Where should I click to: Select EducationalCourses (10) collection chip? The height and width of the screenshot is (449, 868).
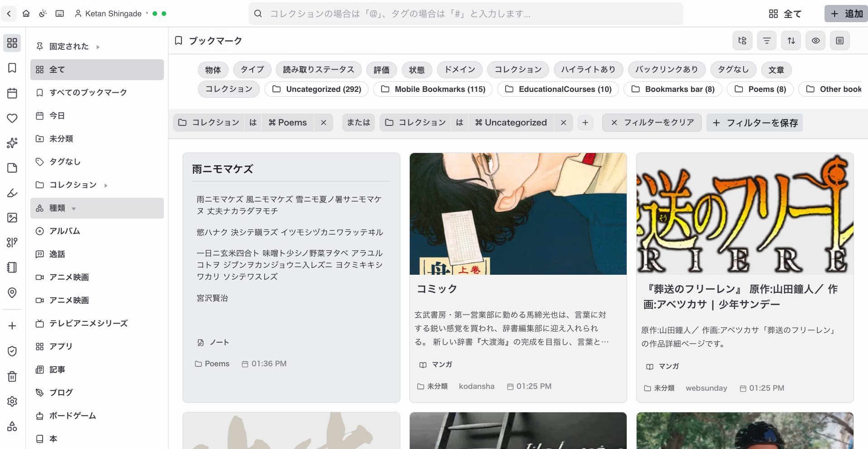coord(558,89)
